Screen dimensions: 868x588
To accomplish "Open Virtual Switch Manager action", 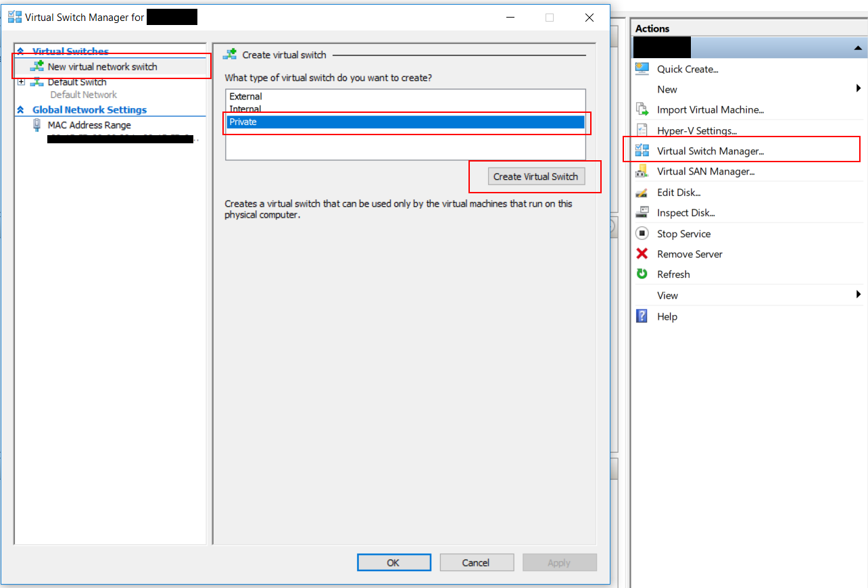I will pyautogui.click(x=710, y=151).
